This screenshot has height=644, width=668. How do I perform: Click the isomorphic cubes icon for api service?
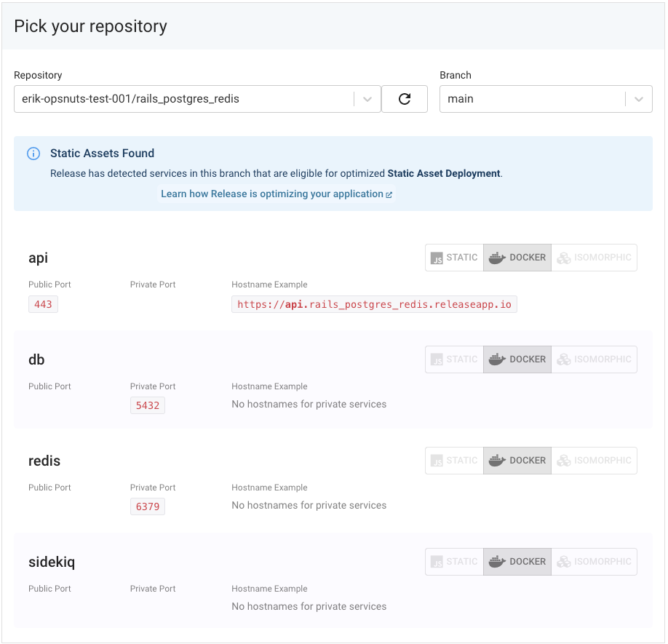point(564,258)
